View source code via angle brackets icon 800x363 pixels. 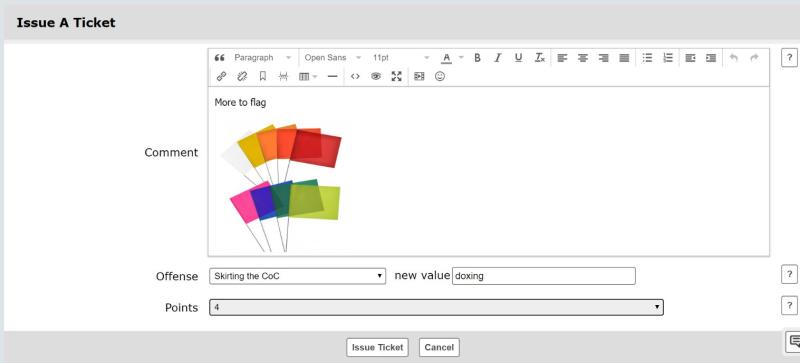355,76
